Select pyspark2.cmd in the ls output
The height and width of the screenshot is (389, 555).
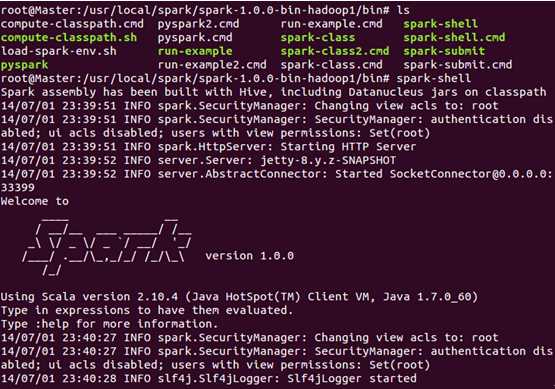(199, 24)
